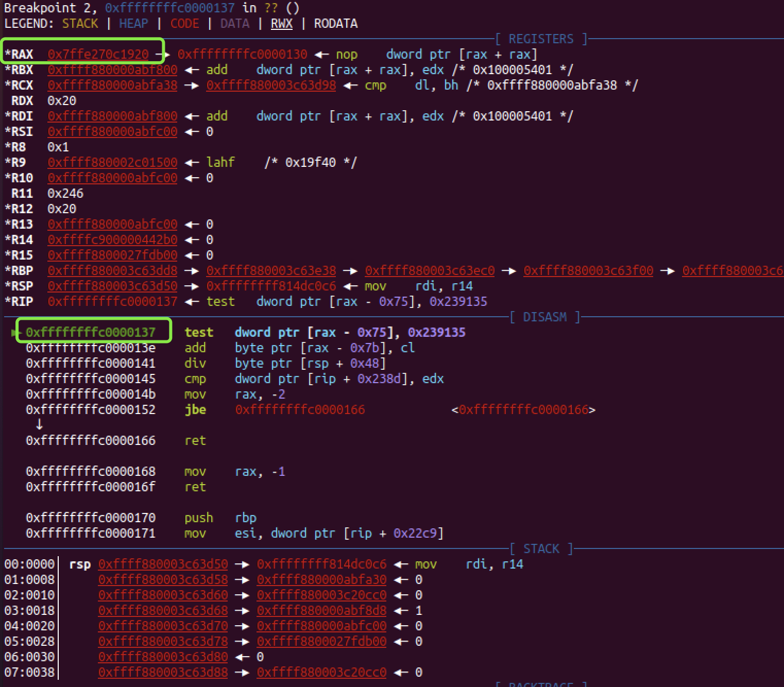This screenshot has width=784, height=687.
Task: Click the REGISTERS section header
Action: (541, 39)
